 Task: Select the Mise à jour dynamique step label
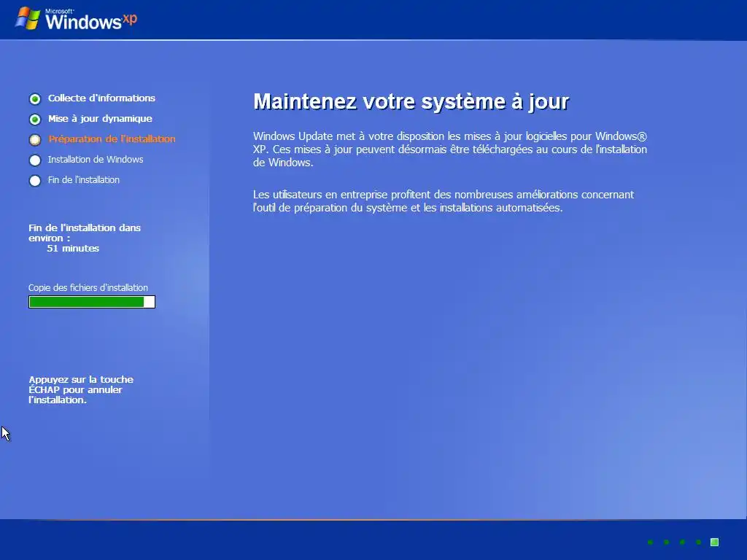[x=100, y=119]
